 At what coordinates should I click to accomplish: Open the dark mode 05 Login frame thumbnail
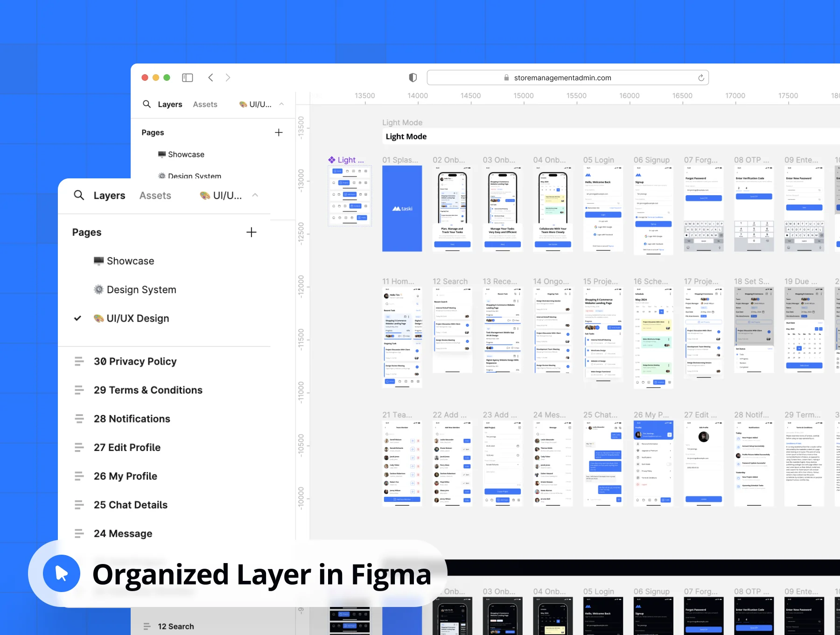click(x=603, y=616)
